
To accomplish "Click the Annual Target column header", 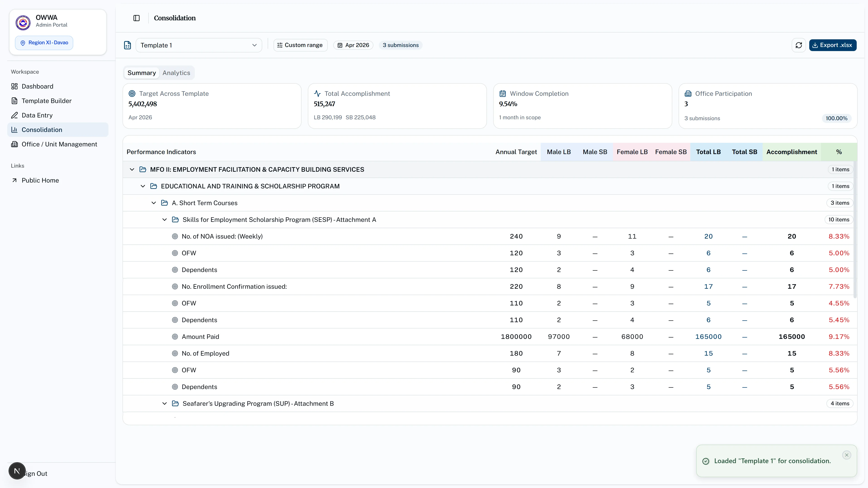I will click(x=516, y=152).
